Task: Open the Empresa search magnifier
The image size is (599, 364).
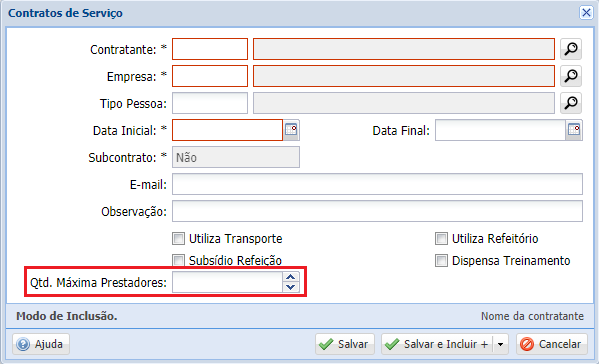Action: click(x=571, y=76)
